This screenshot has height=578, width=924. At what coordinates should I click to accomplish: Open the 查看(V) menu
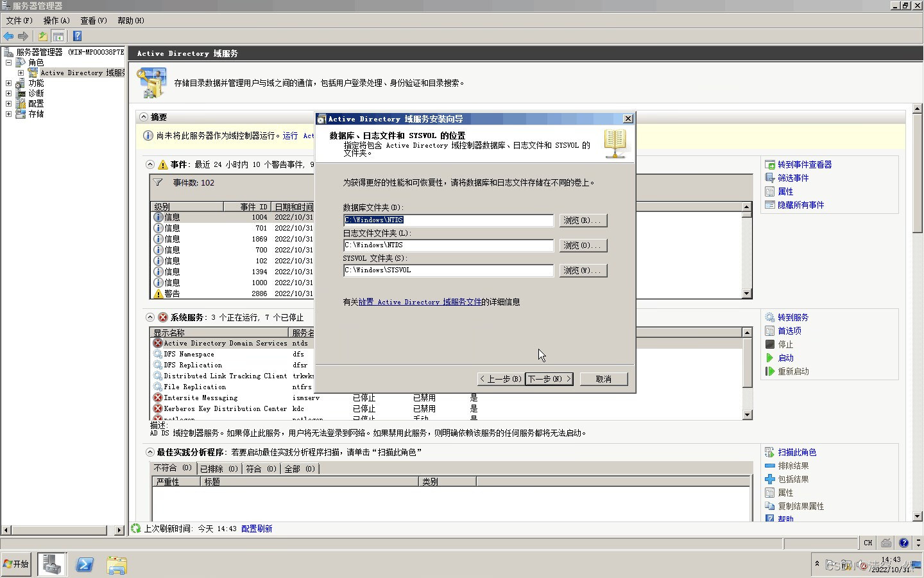point(94,21)
